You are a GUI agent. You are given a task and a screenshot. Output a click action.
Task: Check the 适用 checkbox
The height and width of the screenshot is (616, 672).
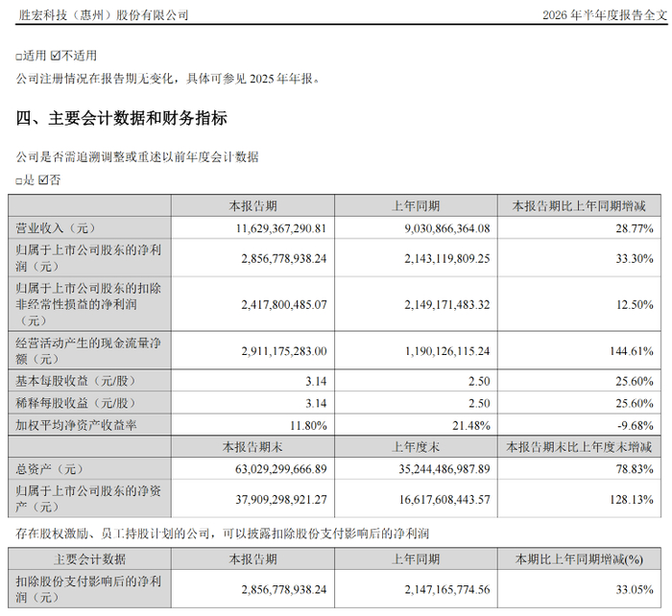19,57
